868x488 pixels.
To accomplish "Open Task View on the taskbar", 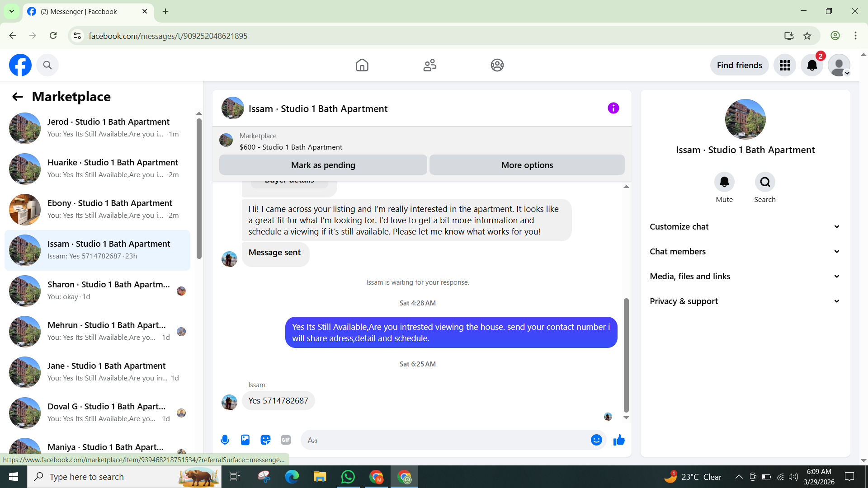I will coord(235,477).
